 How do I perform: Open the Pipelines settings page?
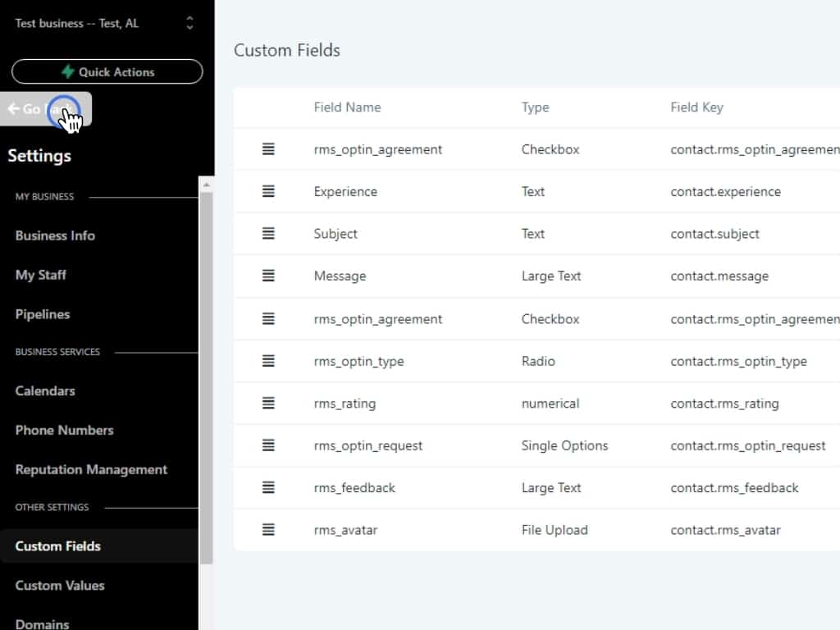pos(43,314)
